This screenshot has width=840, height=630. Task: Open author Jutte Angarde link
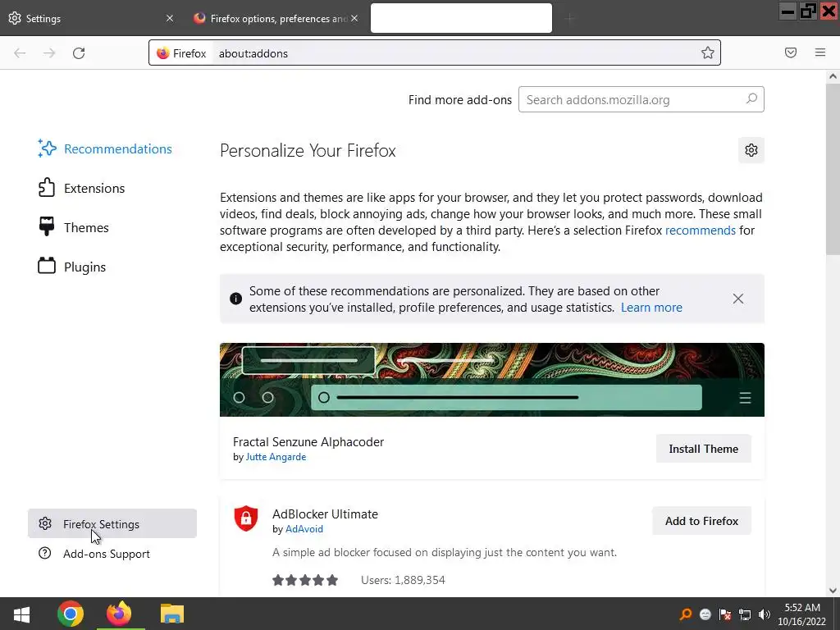point(276,457)
